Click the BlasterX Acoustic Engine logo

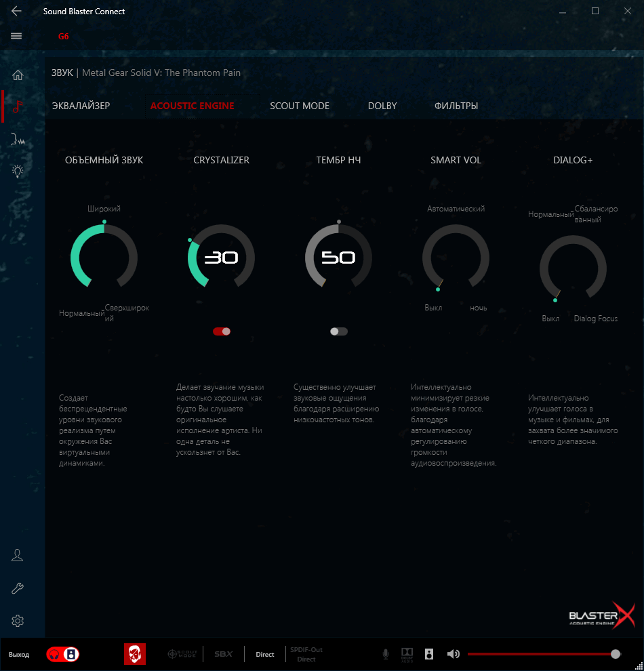tap(602, 615)
